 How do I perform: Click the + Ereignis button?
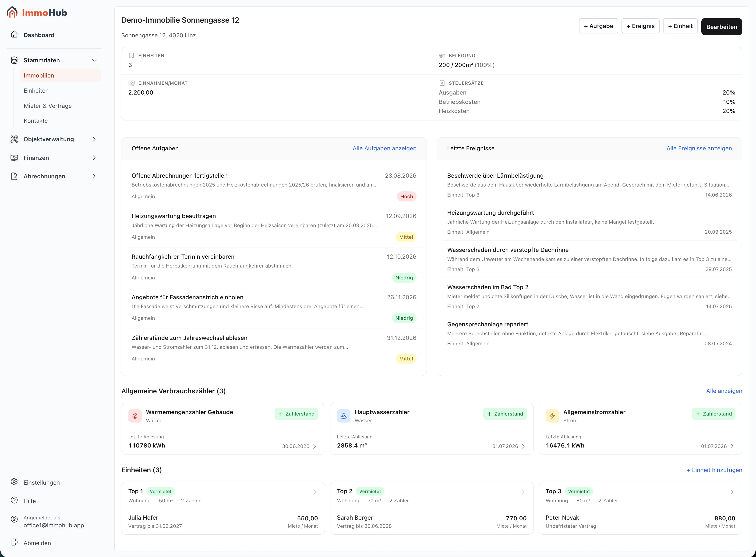click(640, 26)
